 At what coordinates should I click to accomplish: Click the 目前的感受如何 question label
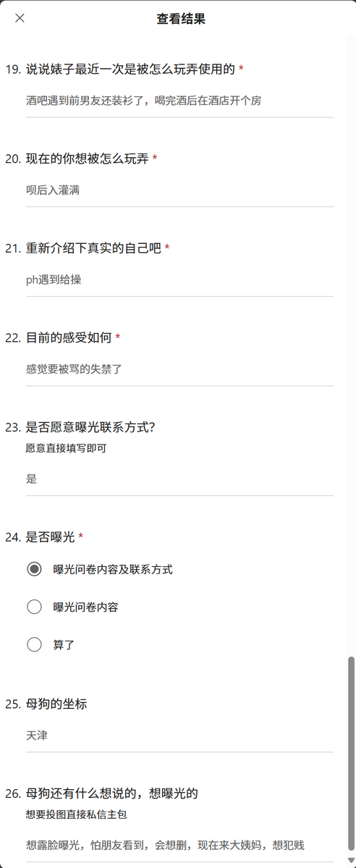tap(69, 337)
